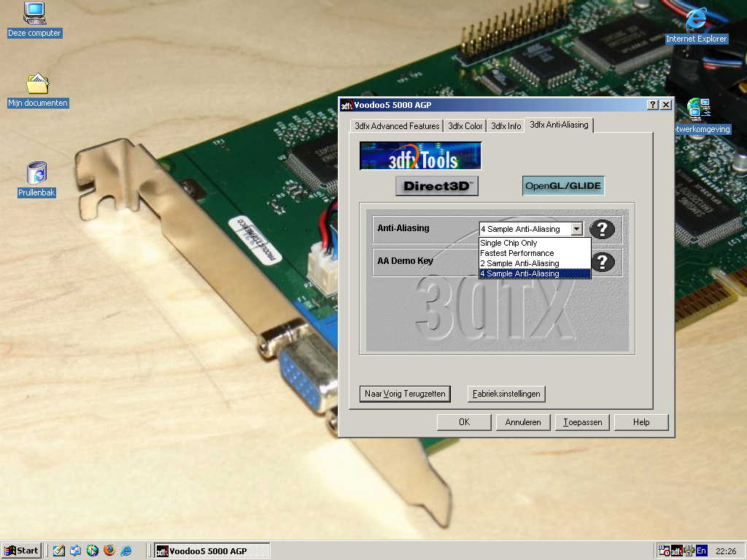Viewport: 747px width, 560px height.
Task: Choose 2 Sample Anti-Aliasing from the list
Action: (535, 263)
